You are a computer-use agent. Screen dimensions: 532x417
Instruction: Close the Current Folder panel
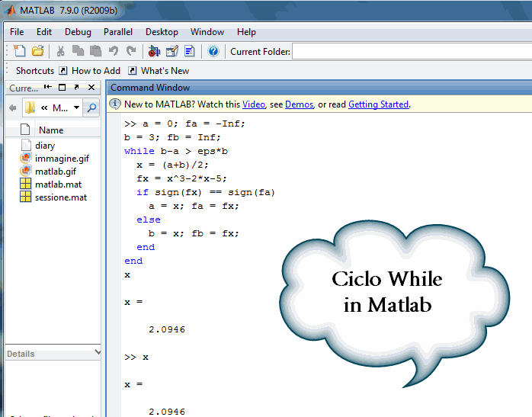(x=91, y=88)
